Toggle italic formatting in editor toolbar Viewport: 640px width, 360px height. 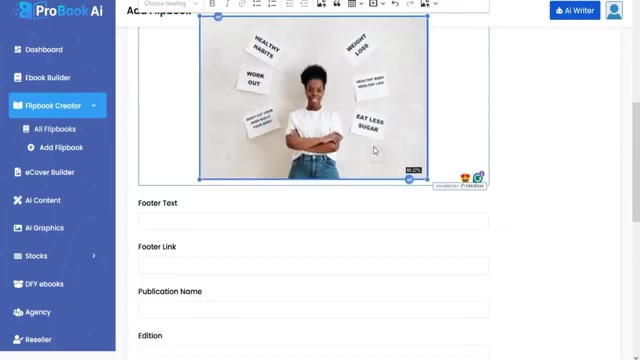[227, 4]
